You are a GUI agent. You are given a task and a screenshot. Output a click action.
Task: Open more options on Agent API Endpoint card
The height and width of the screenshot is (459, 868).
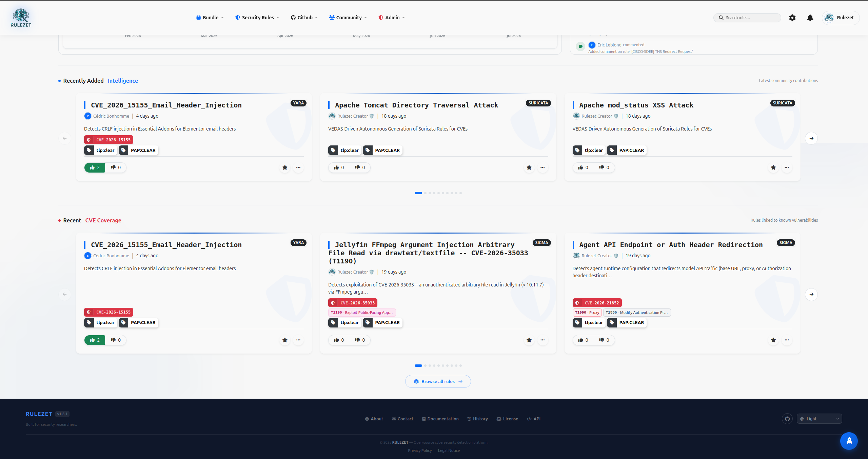coord(787,340)
